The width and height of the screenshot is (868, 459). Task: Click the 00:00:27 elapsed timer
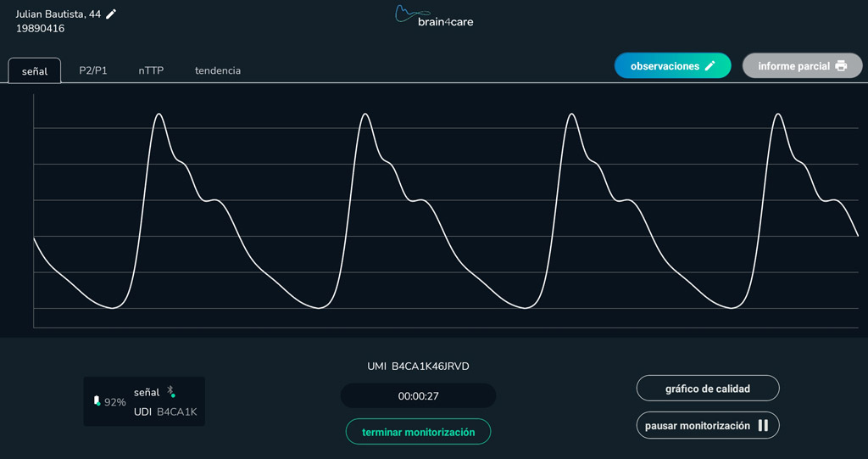(x=418, y=395)
